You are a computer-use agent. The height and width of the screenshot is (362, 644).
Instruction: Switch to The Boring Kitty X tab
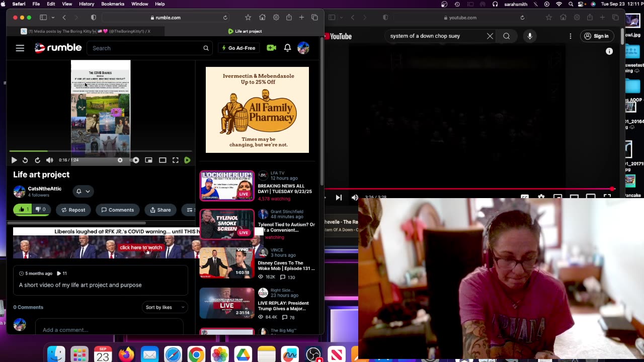pyautogui.click(x=86, y=31)
